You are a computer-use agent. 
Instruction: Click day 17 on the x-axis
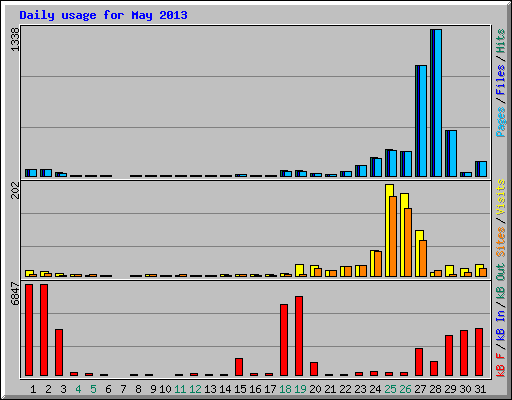coord(270,389)
